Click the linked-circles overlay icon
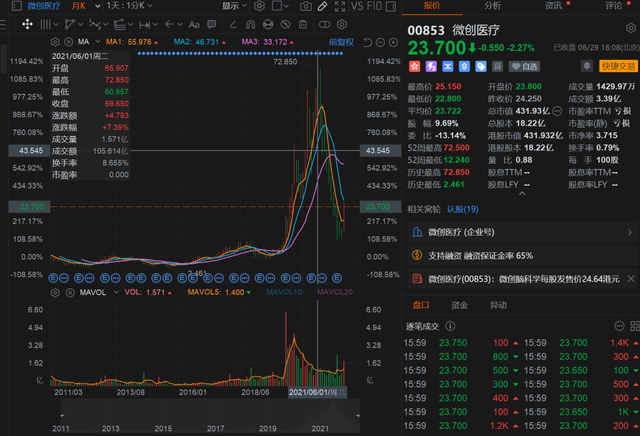 tap(324, 24)
